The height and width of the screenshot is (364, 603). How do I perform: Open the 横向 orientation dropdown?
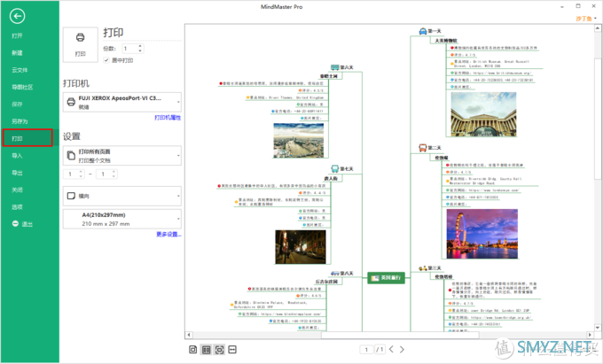coord(121,196)
